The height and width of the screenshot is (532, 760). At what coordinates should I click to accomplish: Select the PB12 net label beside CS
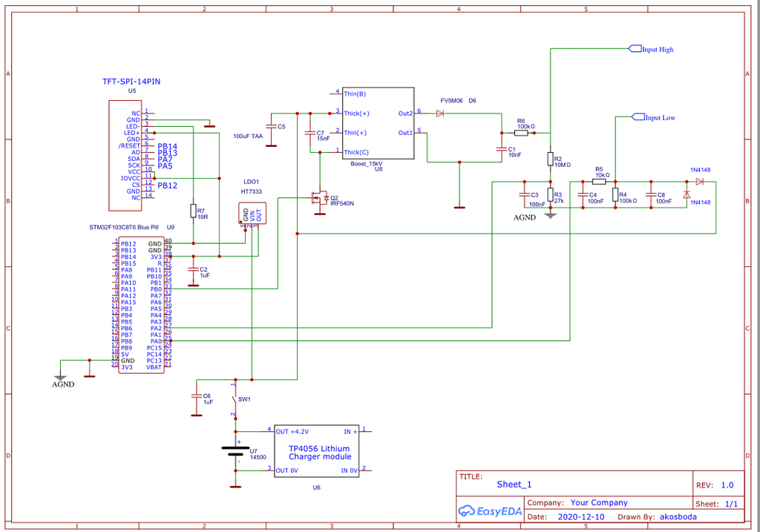click(167, 185)
